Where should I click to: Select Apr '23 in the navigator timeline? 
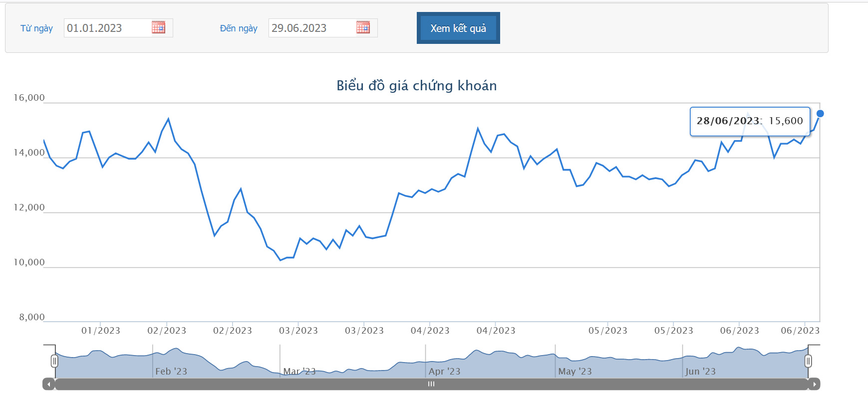pos(444,372)
